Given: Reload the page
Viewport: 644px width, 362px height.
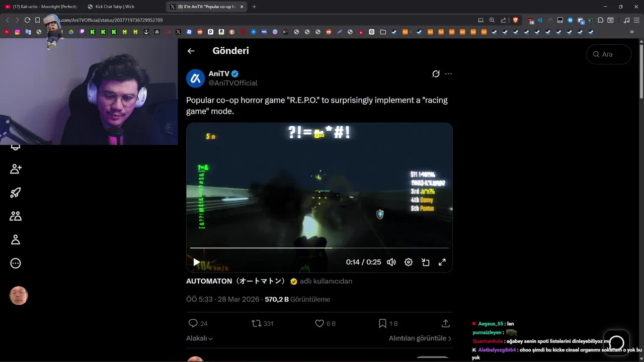Looking at the screenshot, I should point(27,20).
